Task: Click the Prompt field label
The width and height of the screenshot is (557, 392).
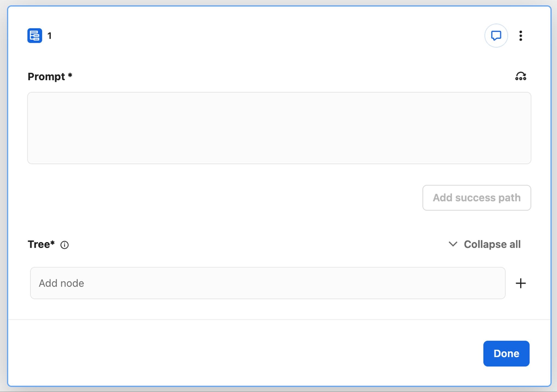Action: coord(47,77)
